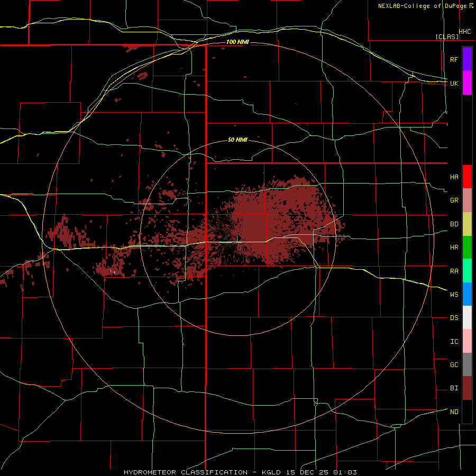Click the '01:03' timestamp
Viewport: 476px width, 476px height.
[x=345, y=472]
